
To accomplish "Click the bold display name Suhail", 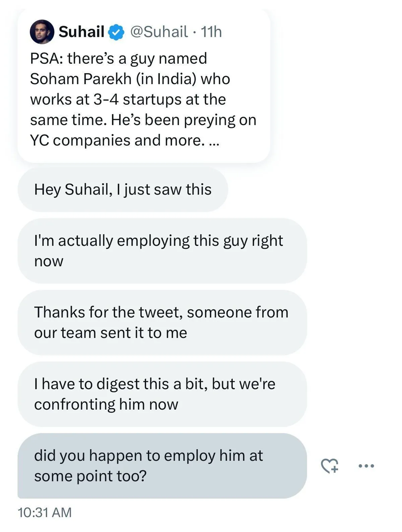I will point(81,32).
